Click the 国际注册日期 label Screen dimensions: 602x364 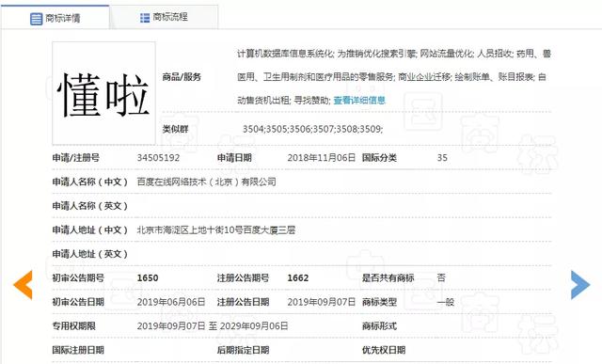(78, 350)
